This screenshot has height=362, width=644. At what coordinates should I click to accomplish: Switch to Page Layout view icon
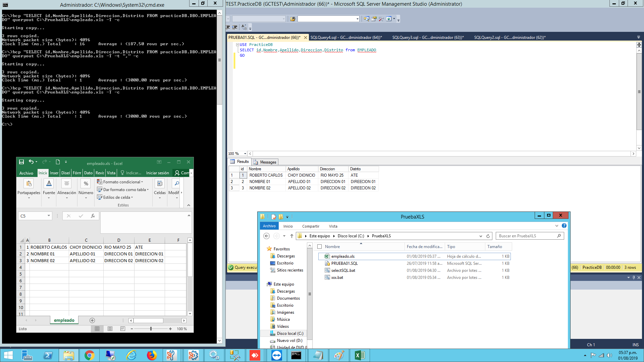coord(110,329)
